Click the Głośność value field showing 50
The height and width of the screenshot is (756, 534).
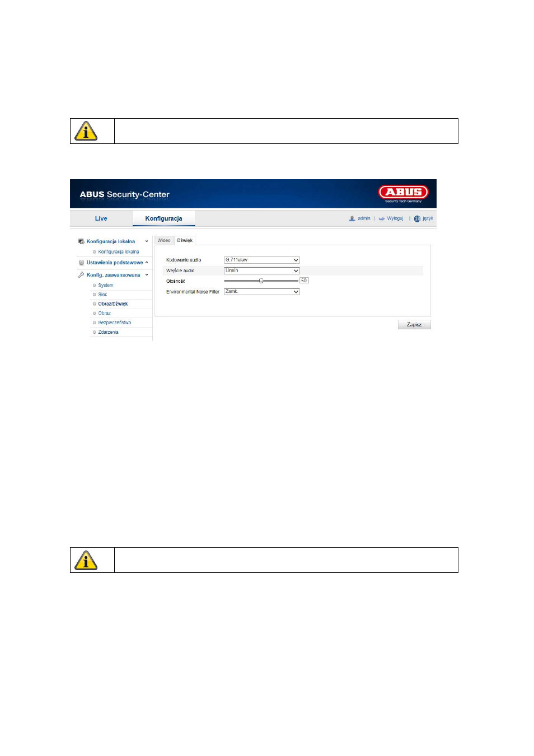[304, 281]
